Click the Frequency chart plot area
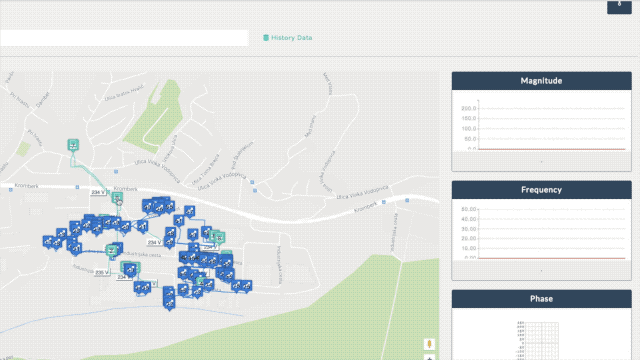 pyautogui.click(x=551, y=234)
